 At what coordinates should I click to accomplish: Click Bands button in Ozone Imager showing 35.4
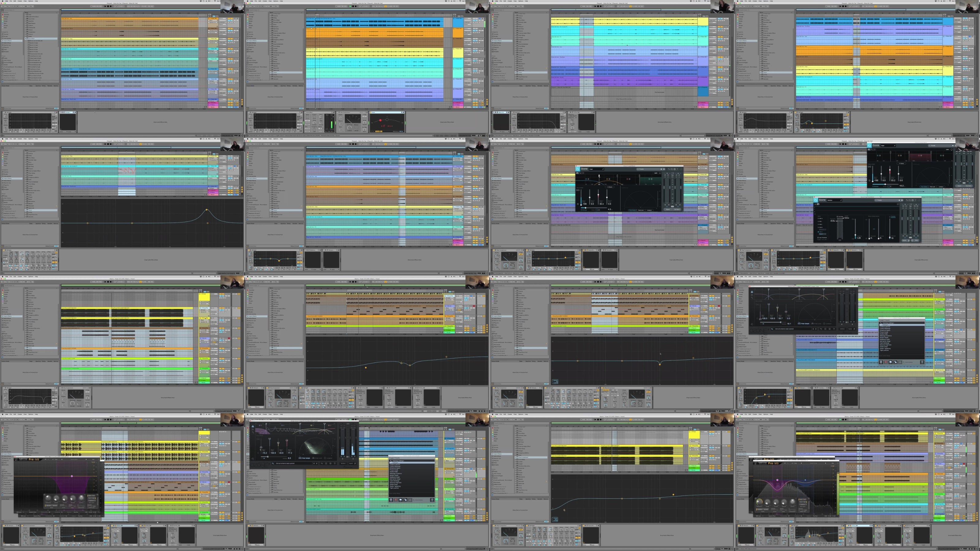click(x=610, y=187)
